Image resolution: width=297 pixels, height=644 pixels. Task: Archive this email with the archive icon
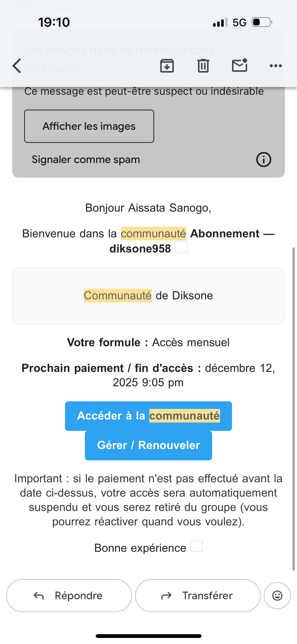coord(167,66)
